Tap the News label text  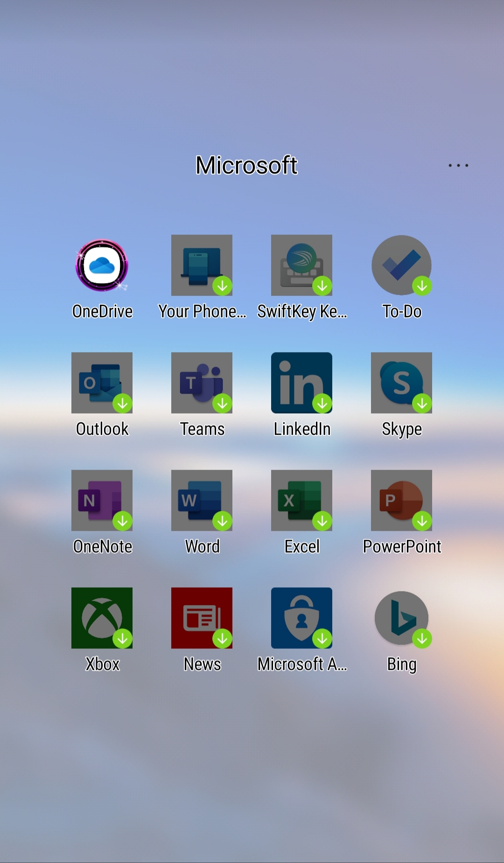point(202,664)
